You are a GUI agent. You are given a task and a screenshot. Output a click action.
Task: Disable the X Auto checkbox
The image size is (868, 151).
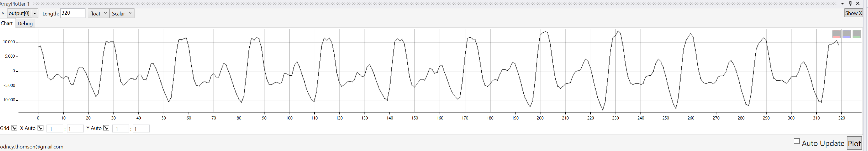(40, 128)
